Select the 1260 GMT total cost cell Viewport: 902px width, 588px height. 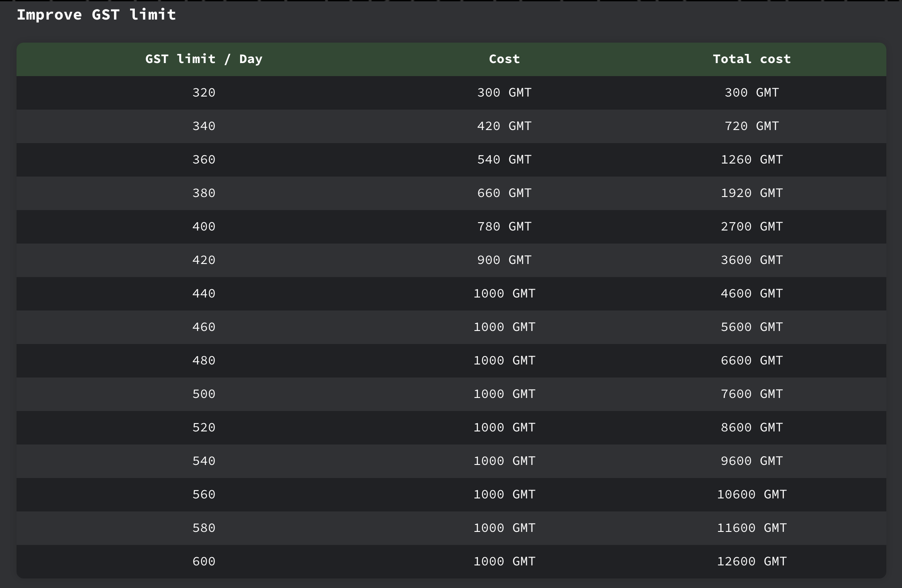752,160
